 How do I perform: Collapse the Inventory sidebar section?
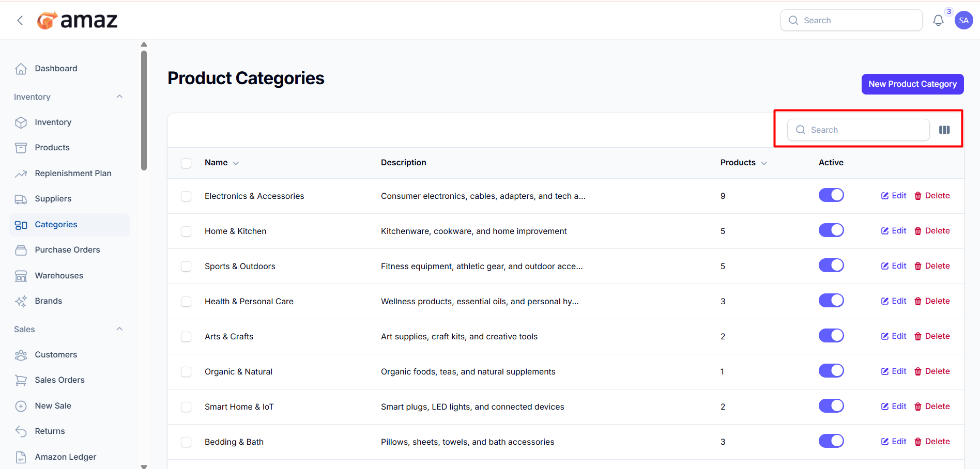pyautogui.click(x=119, y=97)
